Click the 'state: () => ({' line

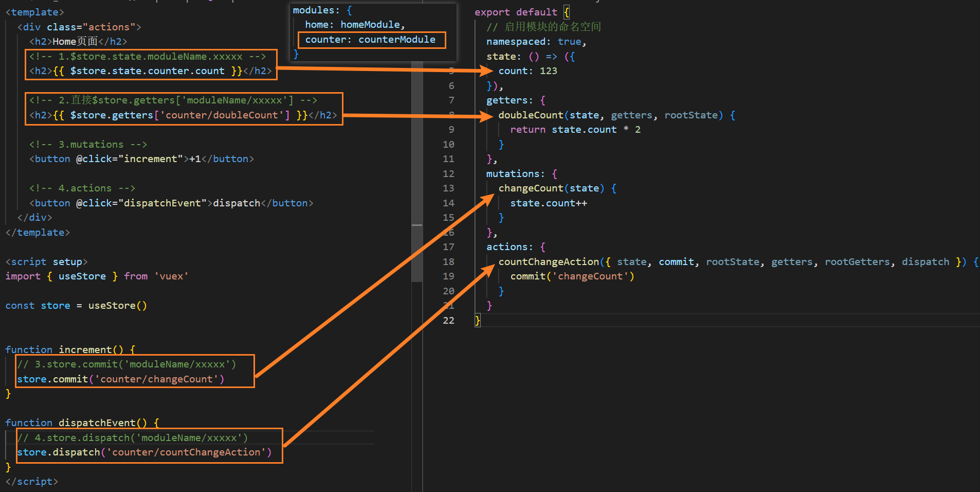[x=531, y=57]
